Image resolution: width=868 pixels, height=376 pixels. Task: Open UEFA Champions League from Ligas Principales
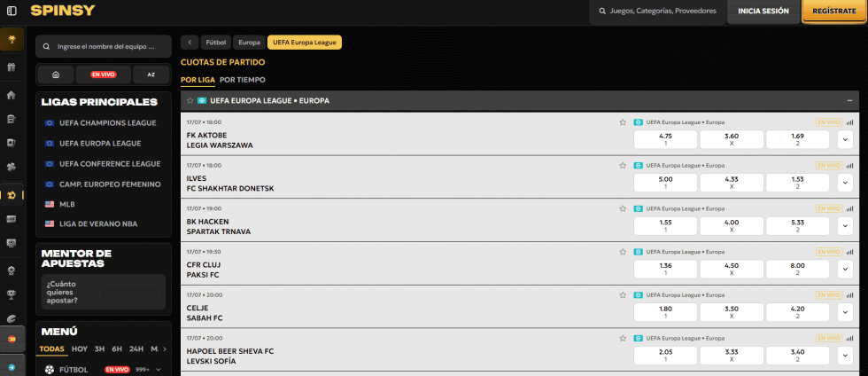[107, 123]
